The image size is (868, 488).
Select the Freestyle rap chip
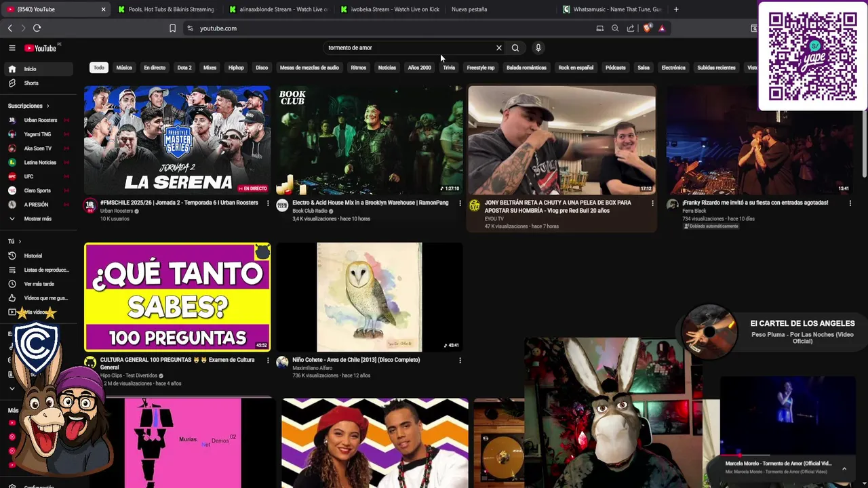point(481,68)
